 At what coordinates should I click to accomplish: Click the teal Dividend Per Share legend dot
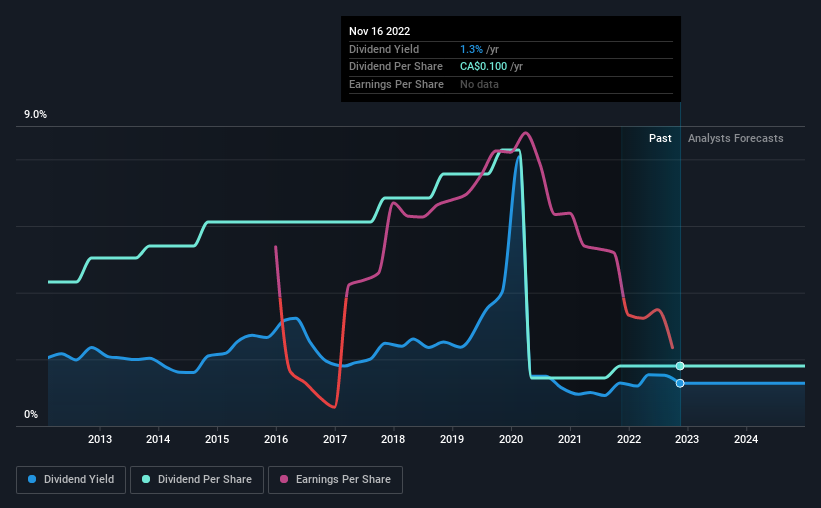pos(146,479)
